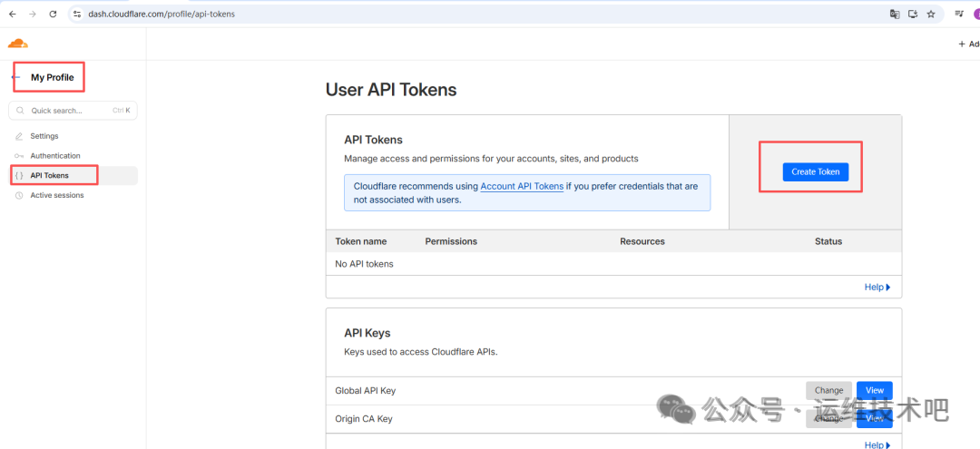Click the plus Add button at top right

click(x=969, y=44)
